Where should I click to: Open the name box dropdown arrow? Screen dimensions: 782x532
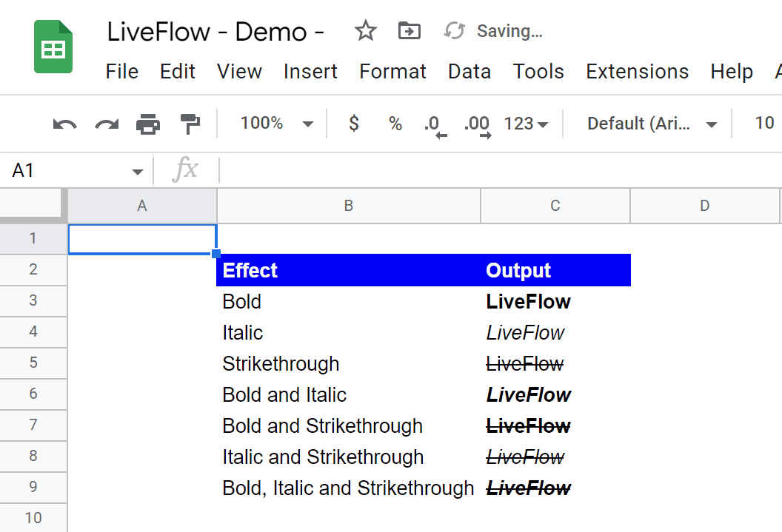137,170
